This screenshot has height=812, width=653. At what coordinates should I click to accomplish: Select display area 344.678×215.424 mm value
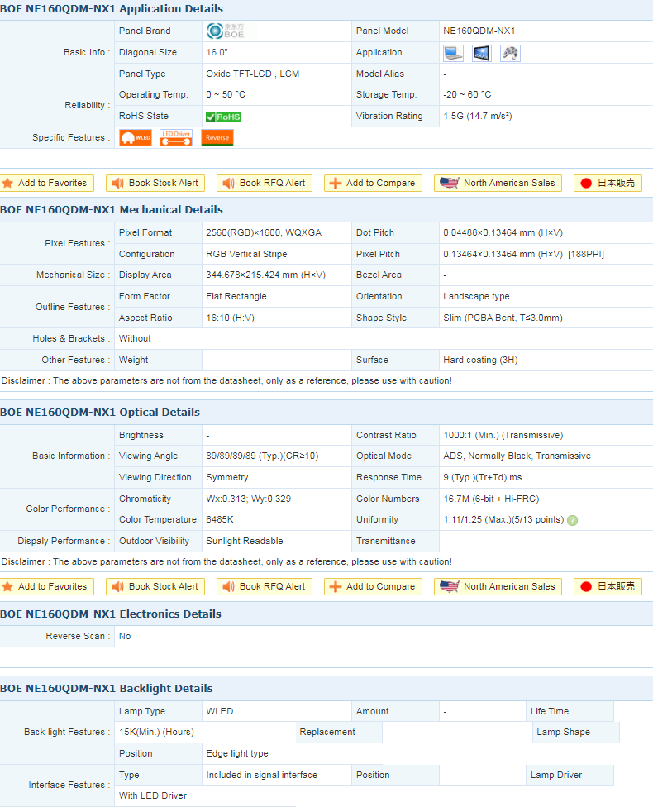click(x=265, y=275)
